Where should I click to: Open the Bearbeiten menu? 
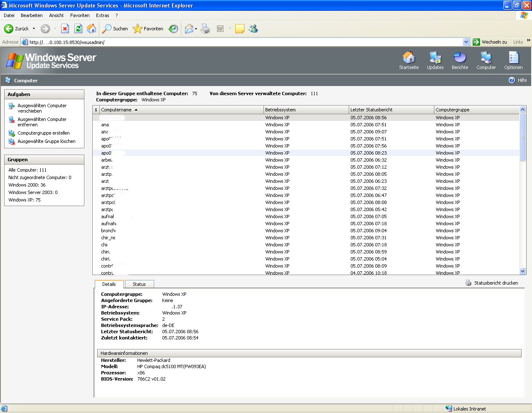point(32,15)
